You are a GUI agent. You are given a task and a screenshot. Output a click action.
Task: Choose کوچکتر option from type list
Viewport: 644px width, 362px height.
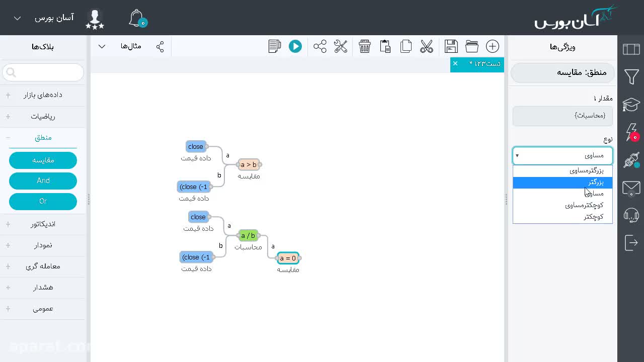[x=562, y=217]
